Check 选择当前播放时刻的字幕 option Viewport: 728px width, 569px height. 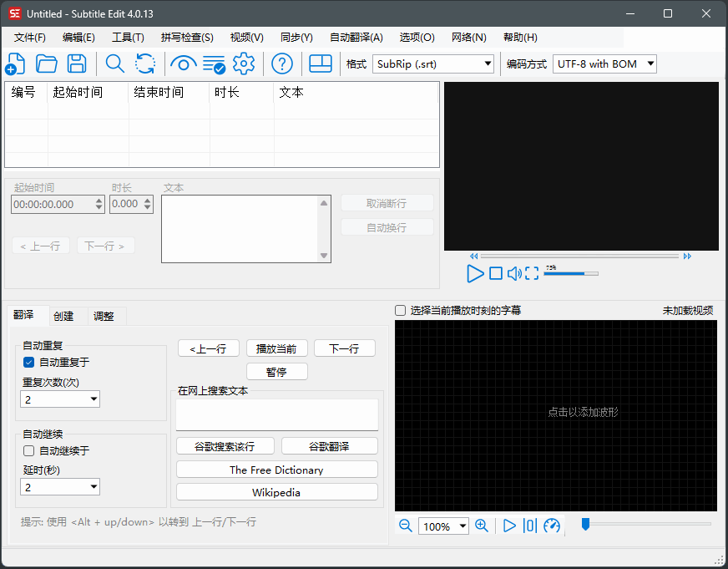tap(400, 310)
